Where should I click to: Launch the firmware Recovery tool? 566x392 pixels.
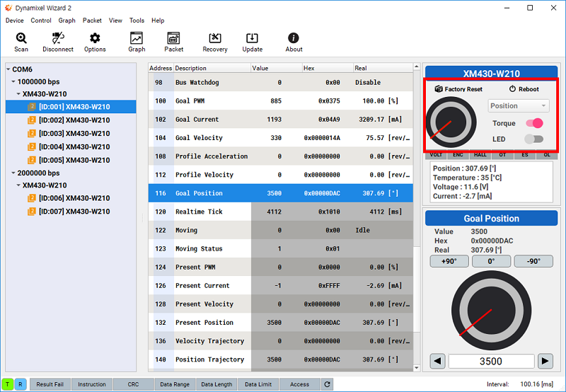tap(215, 42)
